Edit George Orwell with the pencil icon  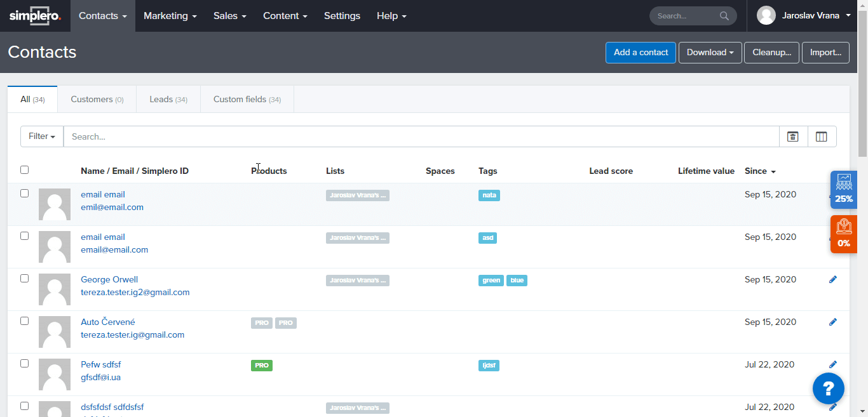coord(833,279)
